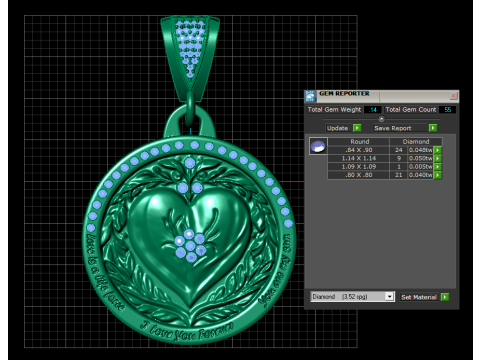Select the .84 X .90 gem size cell
Viewport: 480px width, 360px height.
tap(359, 150)
